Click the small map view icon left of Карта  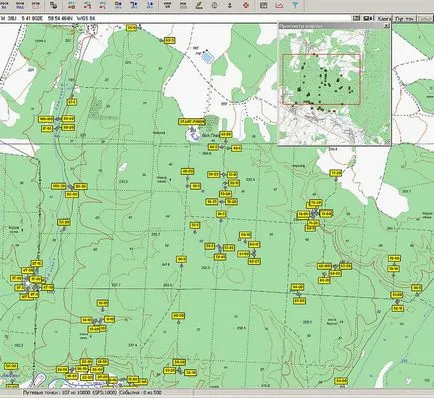click(x=357, y=18)
